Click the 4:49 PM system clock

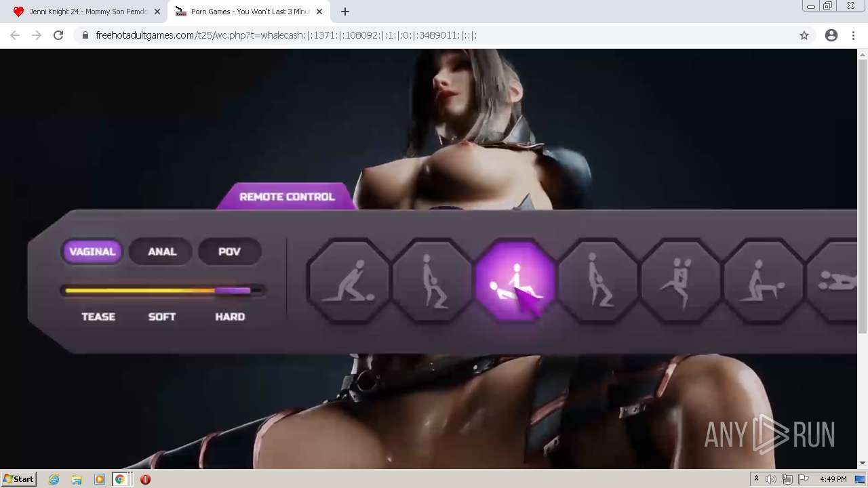tap(833, 479)
